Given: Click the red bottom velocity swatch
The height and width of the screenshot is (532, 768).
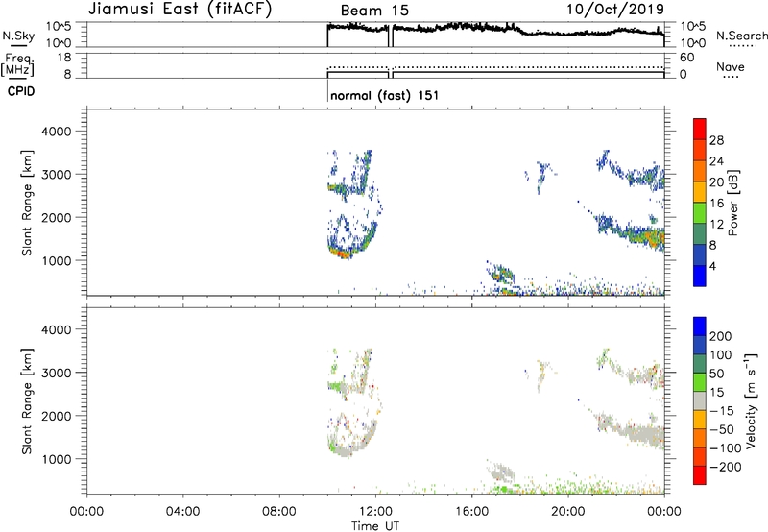Looking at the screenshot, I should (x=700, y=475).
